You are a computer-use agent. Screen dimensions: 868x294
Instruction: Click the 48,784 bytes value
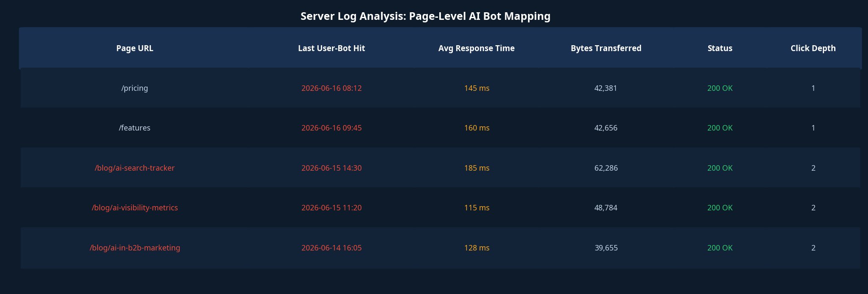(x=606, y=208)
